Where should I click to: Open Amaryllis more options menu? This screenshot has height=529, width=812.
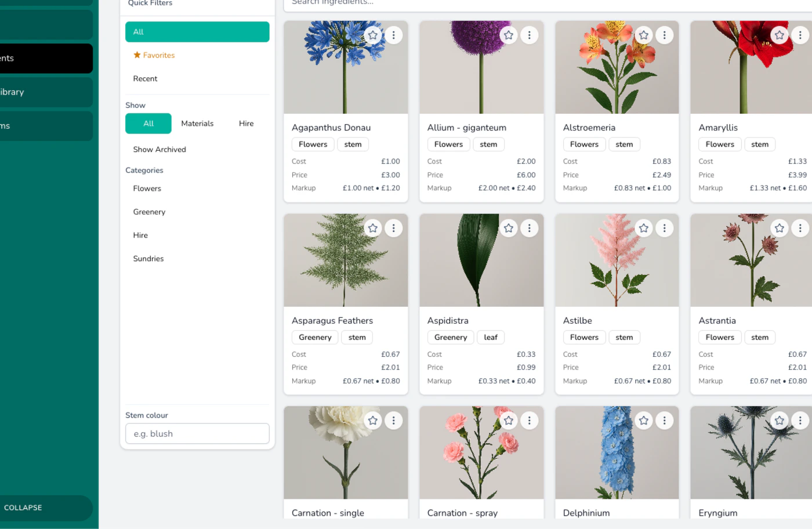click(x=800, y=35)
